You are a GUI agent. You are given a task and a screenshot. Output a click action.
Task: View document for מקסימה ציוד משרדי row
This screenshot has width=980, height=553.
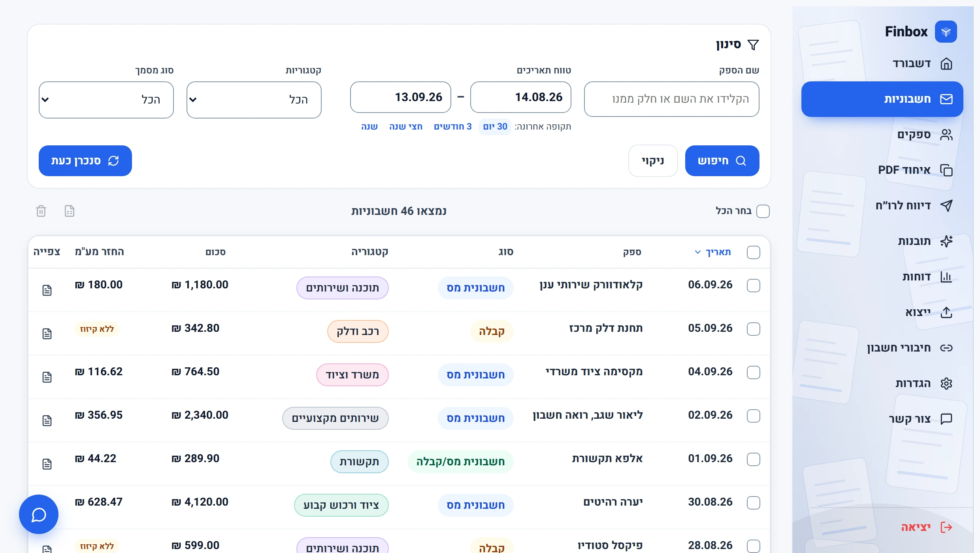[x=47, y=377]
